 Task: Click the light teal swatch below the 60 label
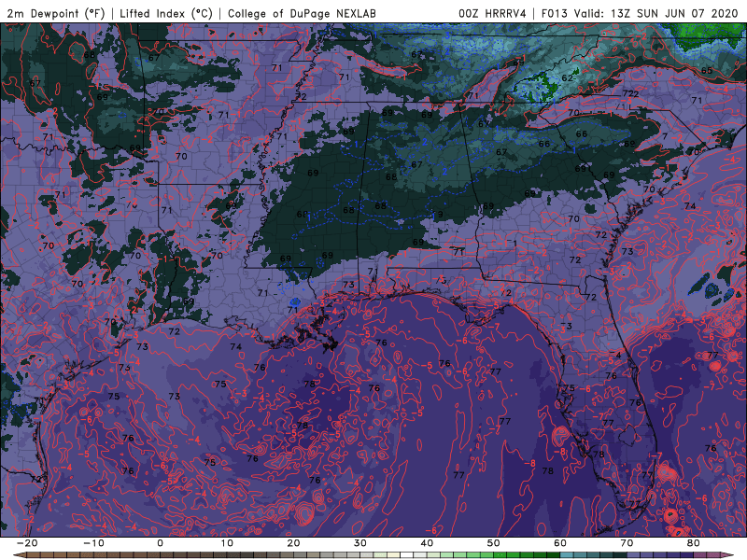point(567,554)
